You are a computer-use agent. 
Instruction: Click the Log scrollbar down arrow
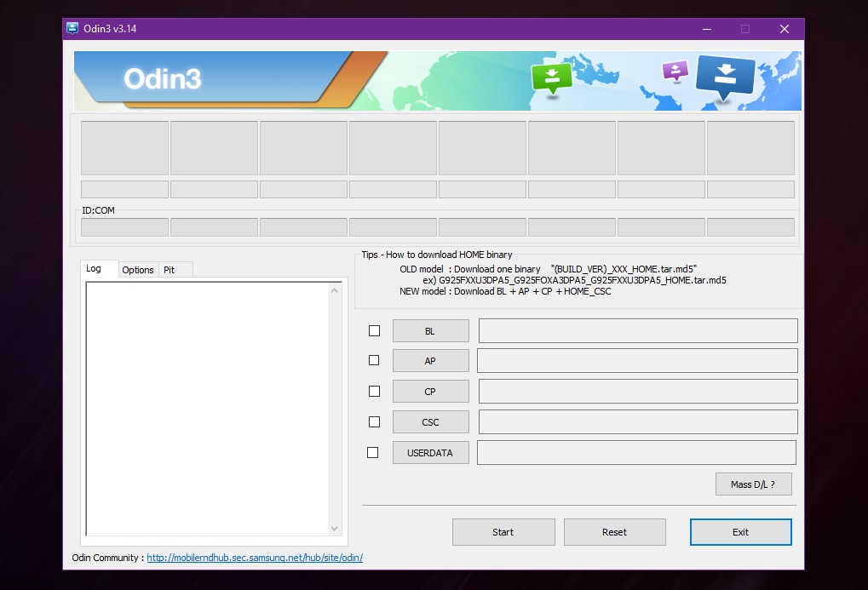point(335,529)
